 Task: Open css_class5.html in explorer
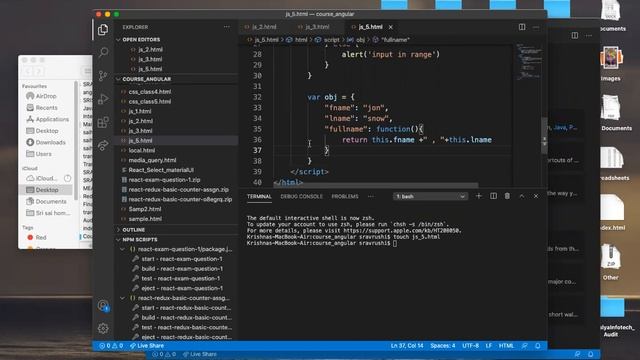pos(150,101)
